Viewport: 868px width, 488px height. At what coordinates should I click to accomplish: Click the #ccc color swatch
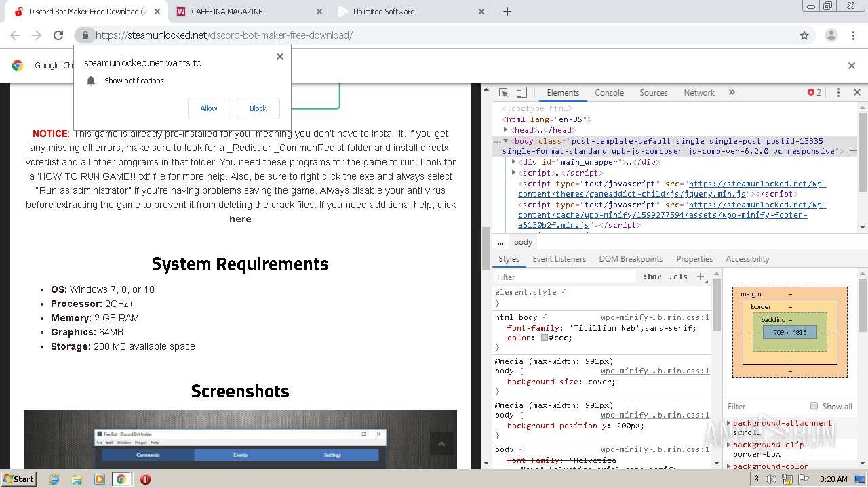(544, 338)
